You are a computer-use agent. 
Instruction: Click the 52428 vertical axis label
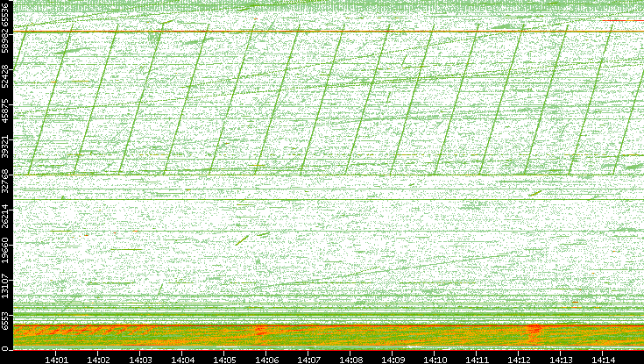pos(5,78)
